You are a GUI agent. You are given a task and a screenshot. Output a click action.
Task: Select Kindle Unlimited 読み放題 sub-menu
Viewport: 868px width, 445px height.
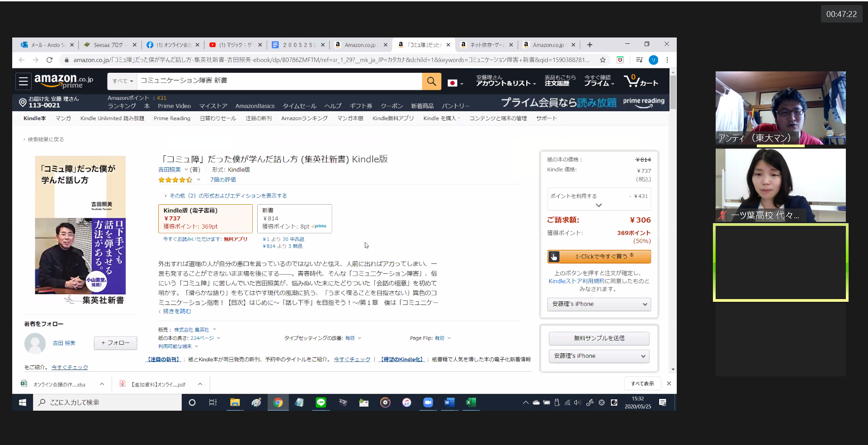[x=112, y=118]
